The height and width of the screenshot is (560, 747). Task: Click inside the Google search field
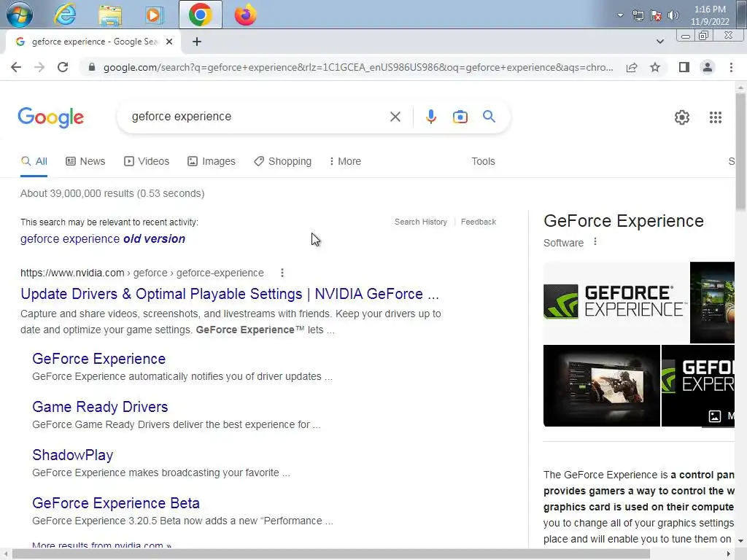click(x=258, y=117)
